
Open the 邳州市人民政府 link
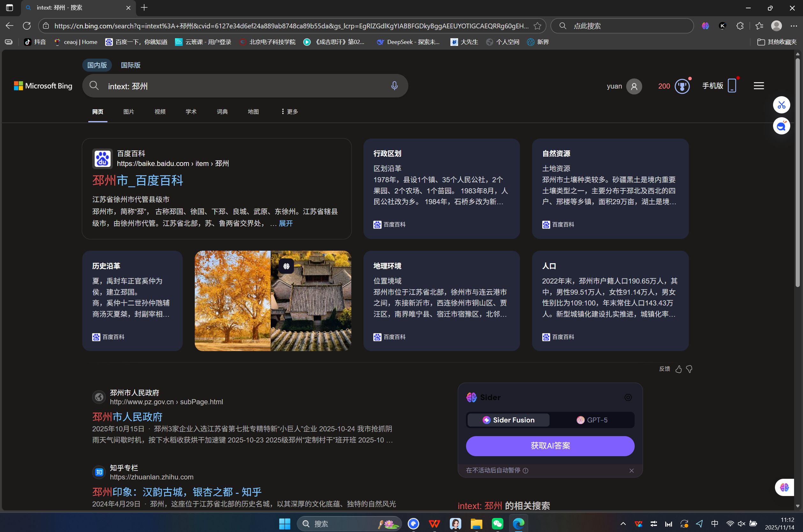pos(127,416)
